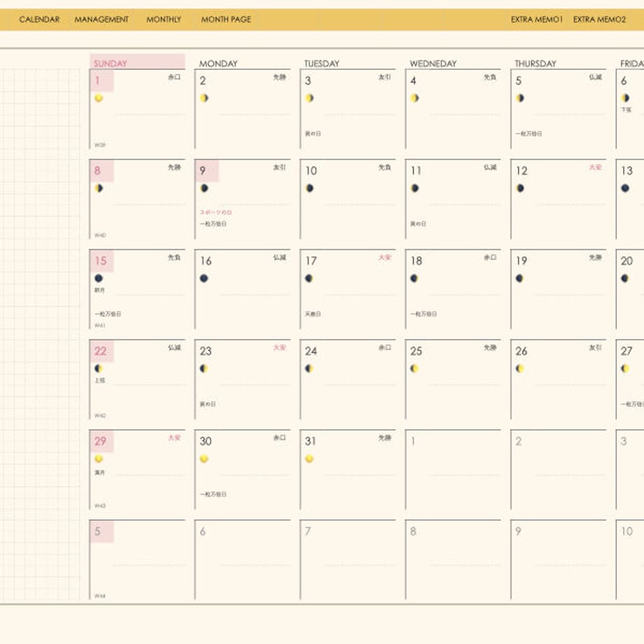Click the half-moon icon on Sunday 8 in the second week row
The height and width of the screenshot is (644, 644).
(99, 188)
